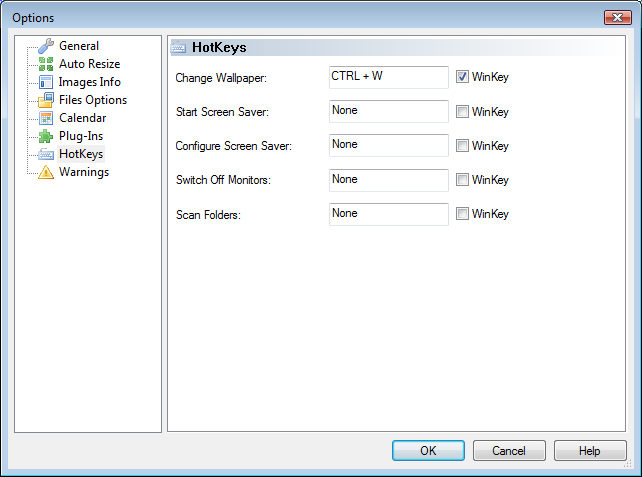Select the HotKeys tree entry
This screenshot has width=642, height=477.
(81, 154)
